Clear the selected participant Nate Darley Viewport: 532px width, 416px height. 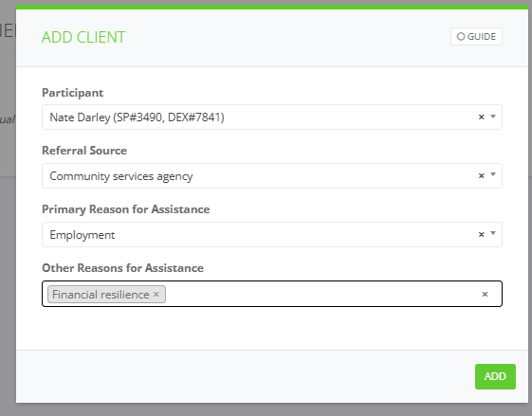(481, 117)
